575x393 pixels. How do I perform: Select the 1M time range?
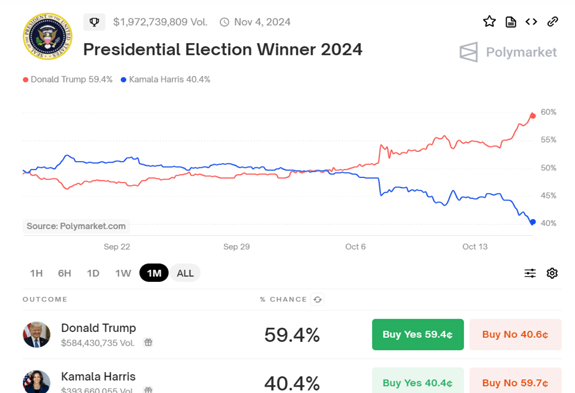[154, 273]
